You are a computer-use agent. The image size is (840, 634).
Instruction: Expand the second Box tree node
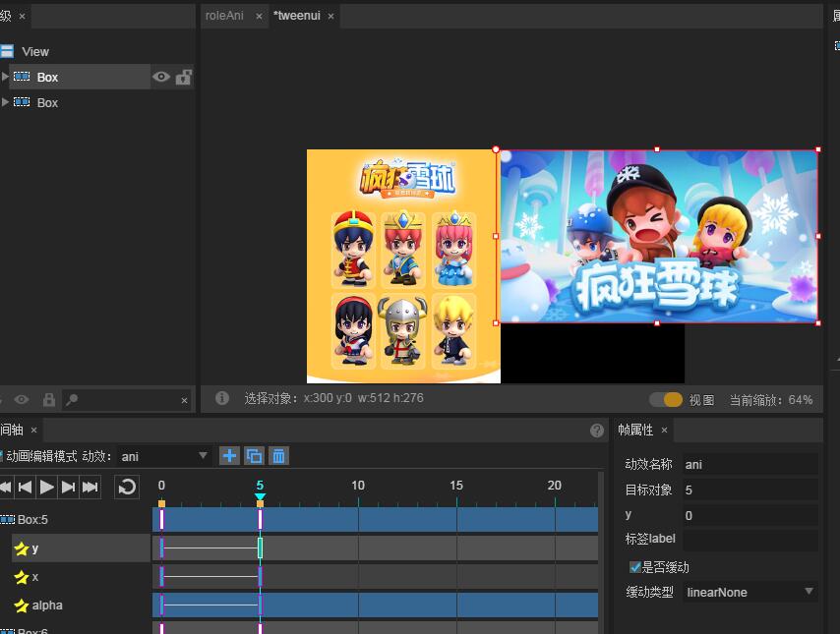tap(5, 102)
